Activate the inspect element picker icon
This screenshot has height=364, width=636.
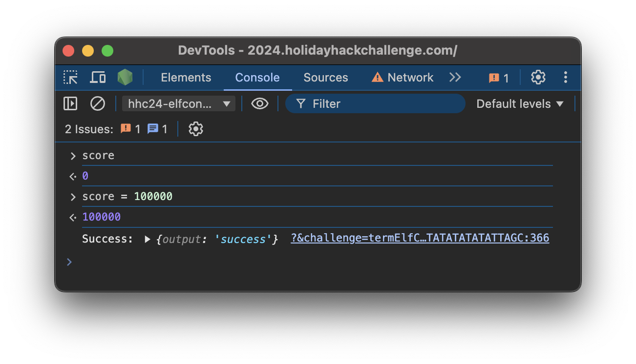(x=70, y=78)
